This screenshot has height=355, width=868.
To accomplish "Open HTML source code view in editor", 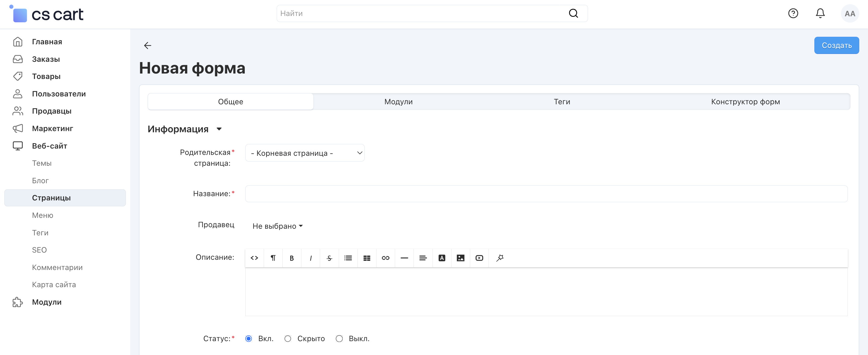I will click(x=254, y=258).
